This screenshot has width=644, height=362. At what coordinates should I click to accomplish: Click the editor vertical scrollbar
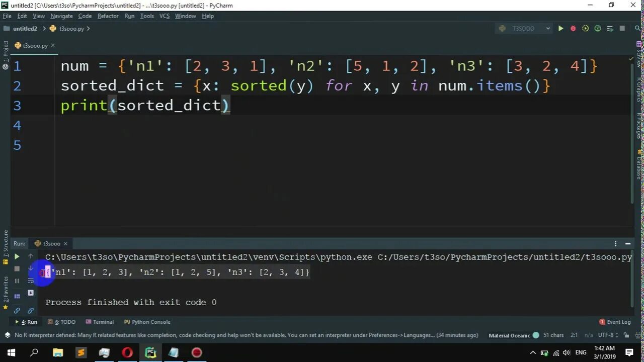(x=632, y=133)
